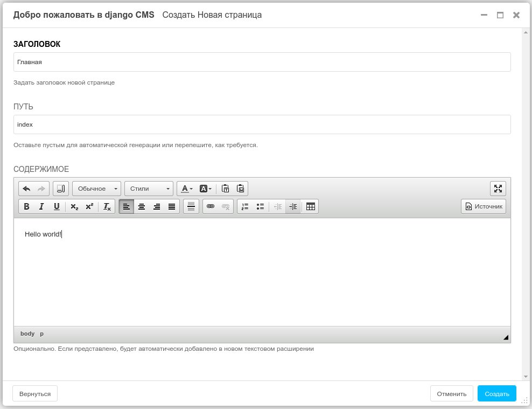Choose paste as plain text
The image size is (532, 409).
pos(225,189)
